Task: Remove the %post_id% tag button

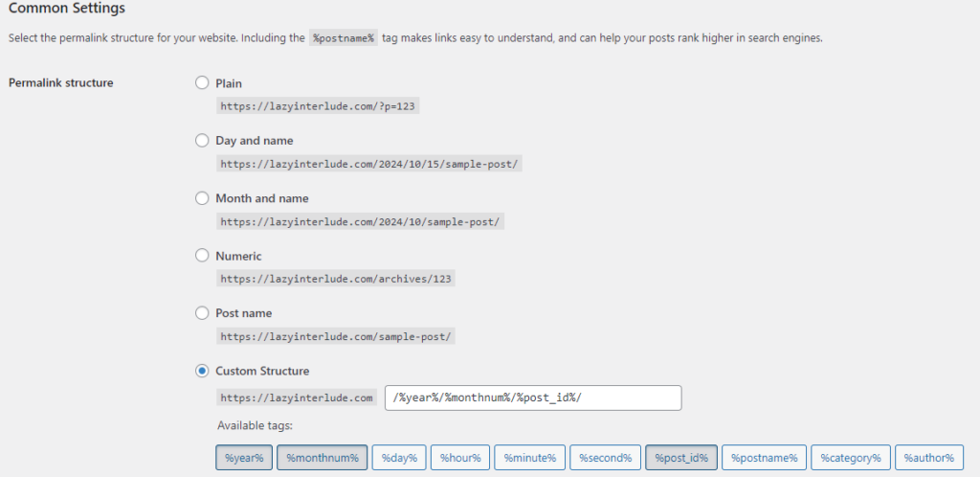Action: [680, 458]
